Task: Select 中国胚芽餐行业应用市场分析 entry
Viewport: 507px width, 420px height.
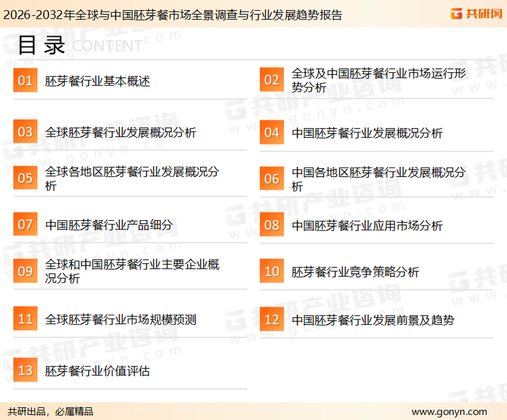Action: tap(367, 226)
